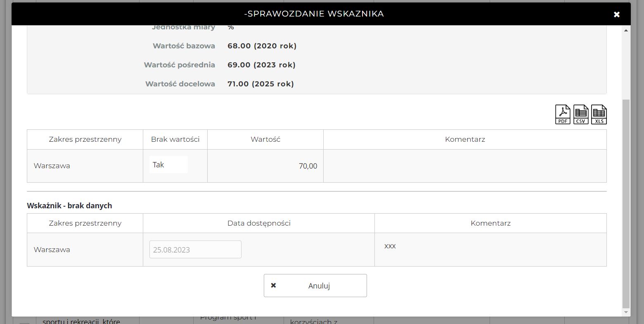This screenshot has height=324, width=644.
Task: Close the Sprawozdanie wskaźnika dialog
Action: pyautogui.click(x=616, y=14)
